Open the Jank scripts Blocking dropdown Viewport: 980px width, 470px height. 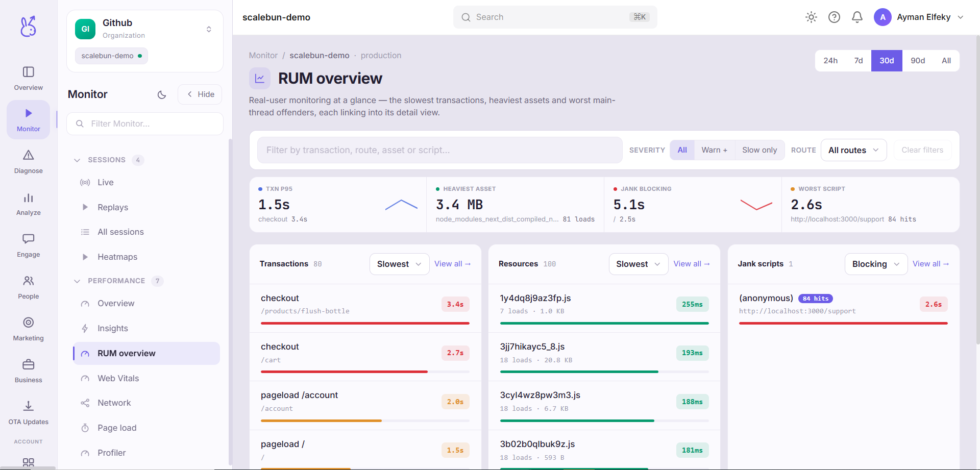click(876, 264)
